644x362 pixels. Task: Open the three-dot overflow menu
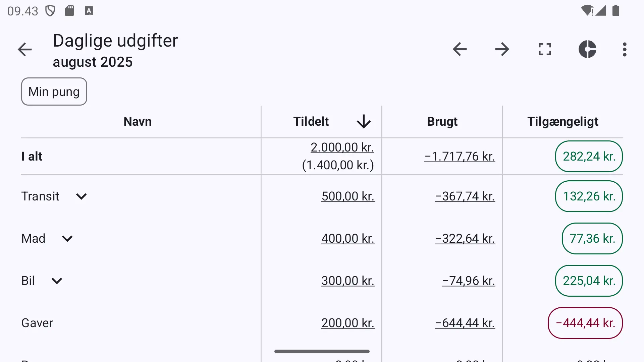(625, 49)
